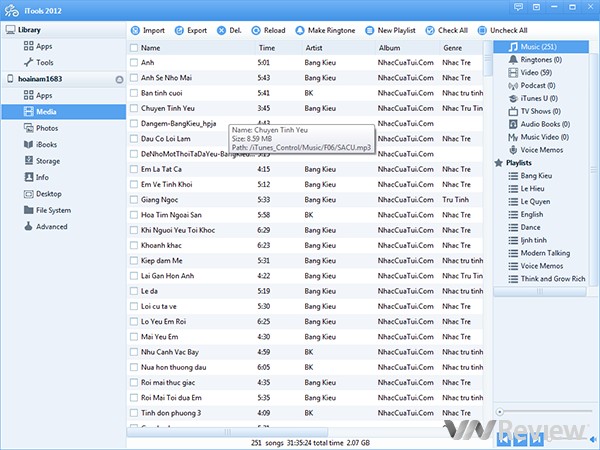The width and height of the screenshot is (600, 450).
Task: Select Podcast (0) category
Action: (x=532, y=85)
